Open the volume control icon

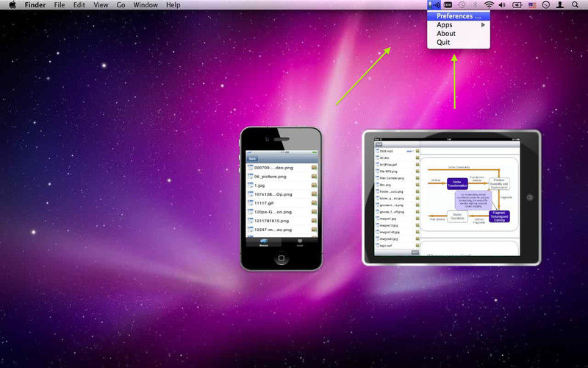502,5
